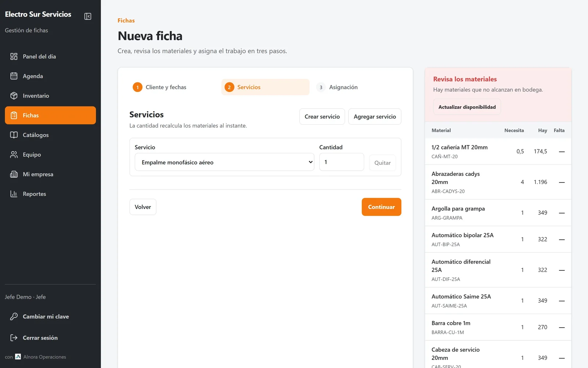Image resolution: width=588 pixels, height=368 pixels.
Task: Select material code CAÑ-MT-20
Action: [445, 156]
